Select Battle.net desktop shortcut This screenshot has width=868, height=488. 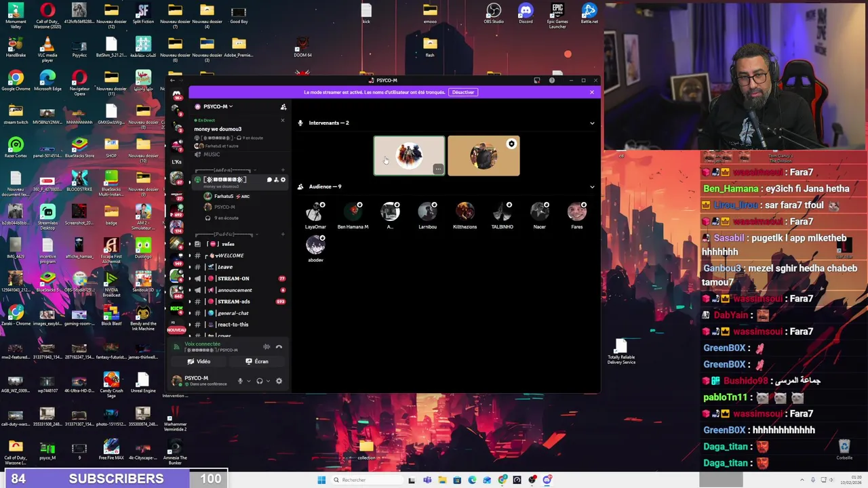point(589,14)
